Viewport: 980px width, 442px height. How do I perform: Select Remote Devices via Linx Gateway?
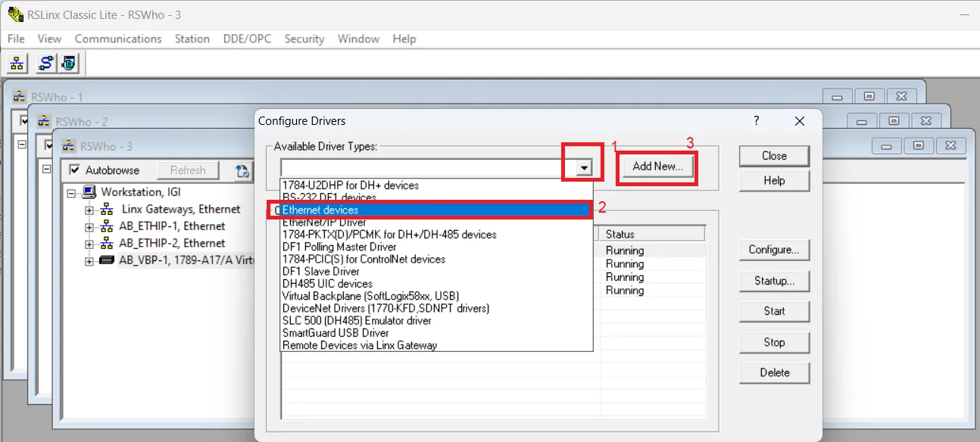tap(436, 345)
